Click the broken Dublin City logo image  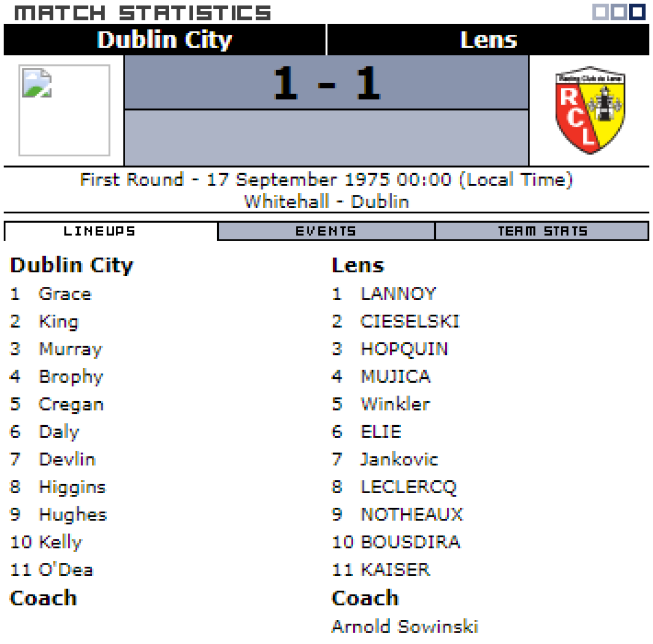click(64, 110)
